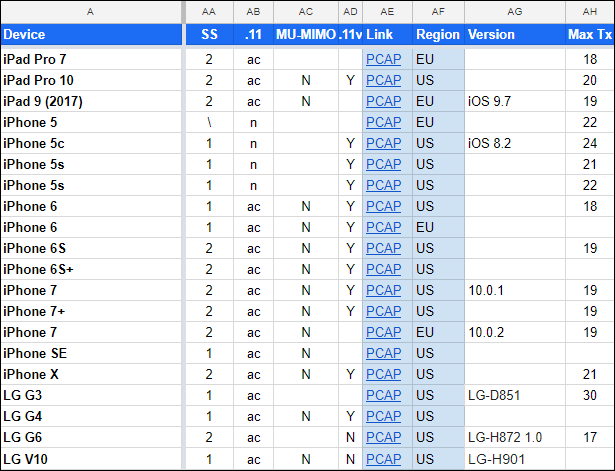The width and height of the screenshot is (615, 471).
Task: Select the iPad Pro 7 device cell
Action: tap(91, 59)
